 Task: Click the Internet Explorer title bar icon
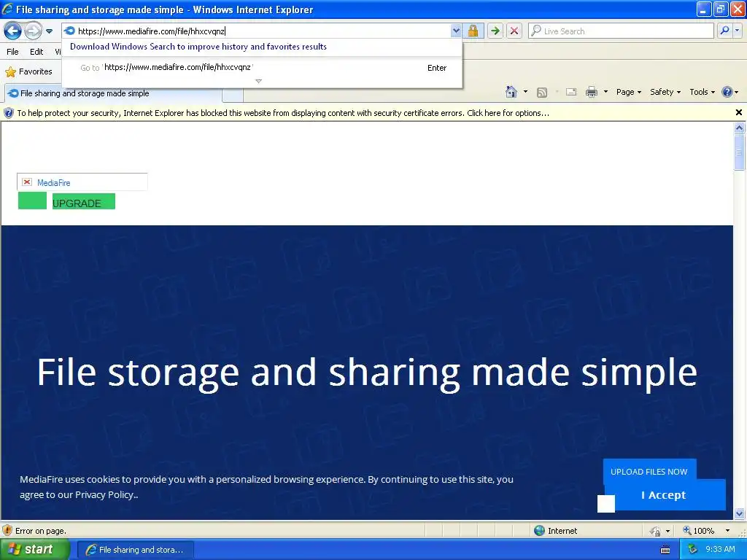tap(7, 9)
